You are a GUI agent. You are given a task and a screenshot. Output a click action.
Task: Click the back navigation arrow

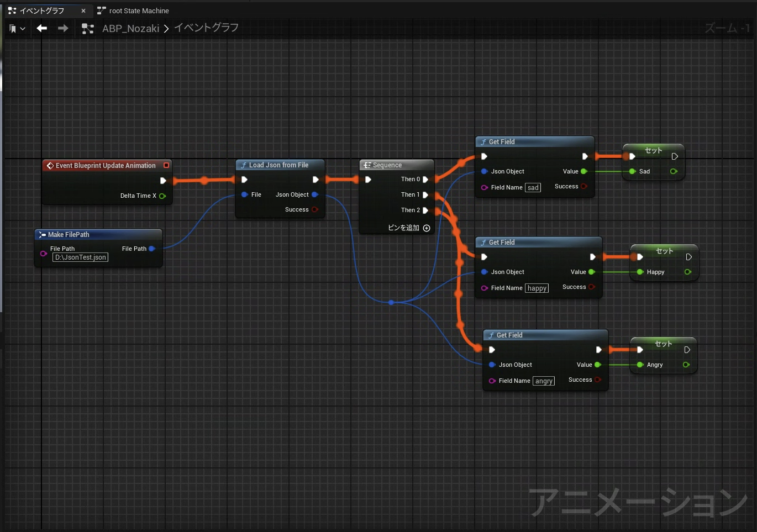[42, 28]
